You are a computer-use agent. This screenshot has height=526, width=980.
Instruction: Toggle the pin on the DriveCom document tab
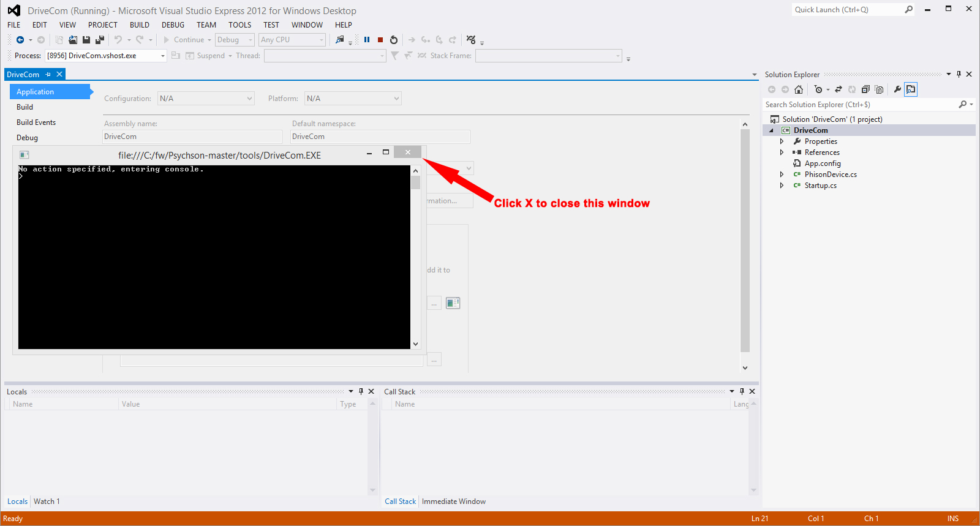48,74
